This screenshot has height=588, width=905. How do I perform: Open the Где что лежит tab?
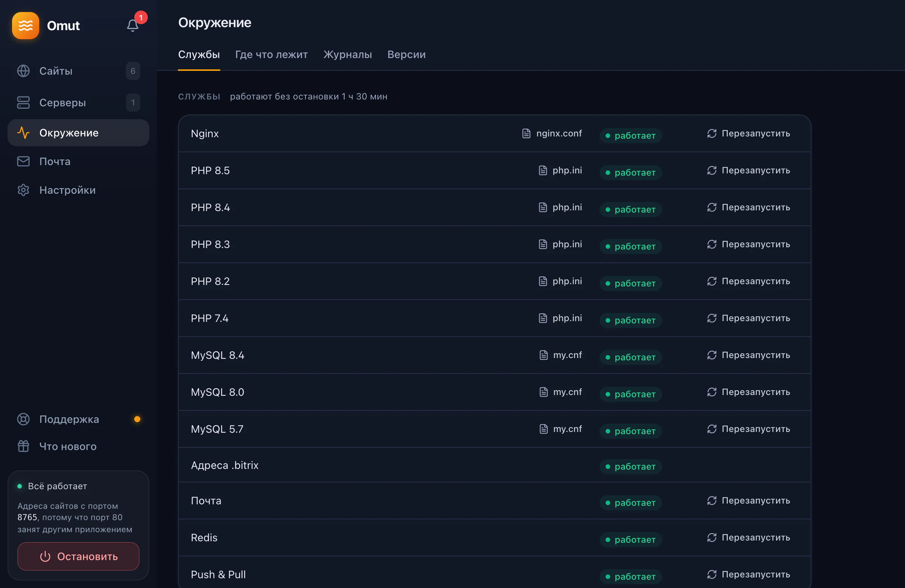click(x=271, y=54)
